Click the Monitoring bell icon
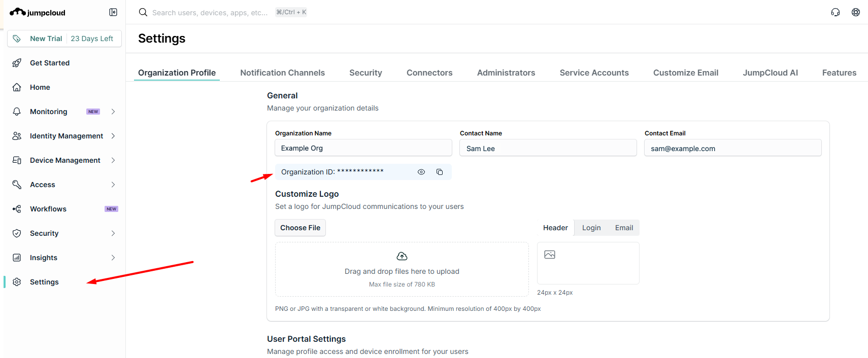 point(17,112)
